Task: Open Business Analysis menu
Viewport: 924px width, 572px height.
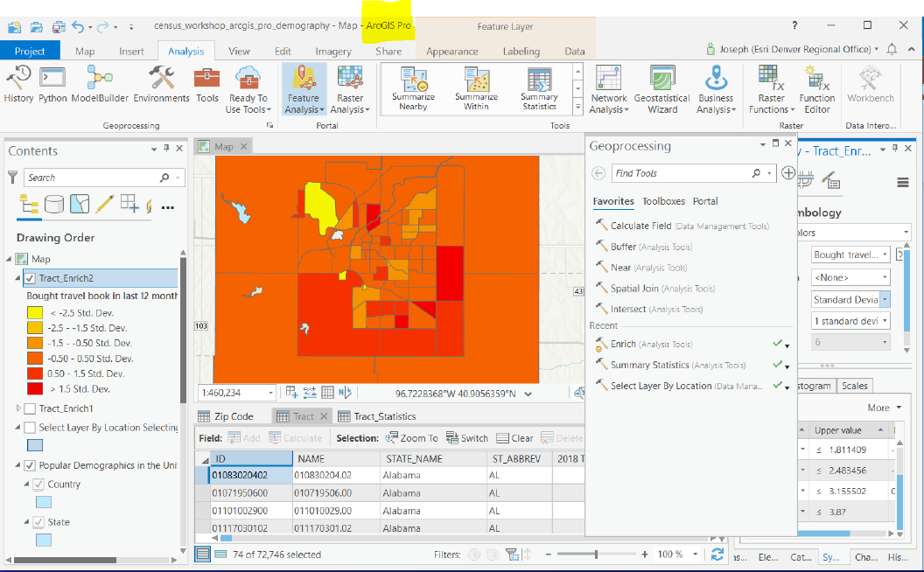Action: coord(716,89)
